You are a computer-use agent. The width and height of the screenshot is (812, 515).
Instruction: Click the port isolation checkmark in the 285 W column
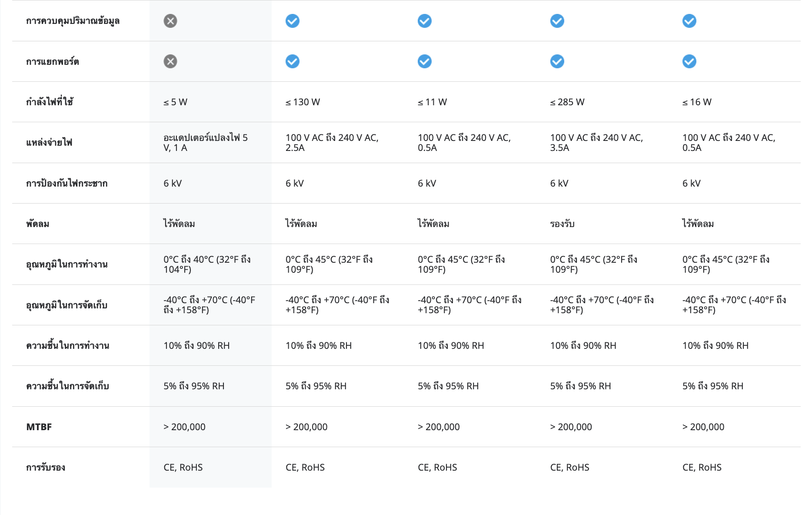pyautogui.click(x=557, y=61)
